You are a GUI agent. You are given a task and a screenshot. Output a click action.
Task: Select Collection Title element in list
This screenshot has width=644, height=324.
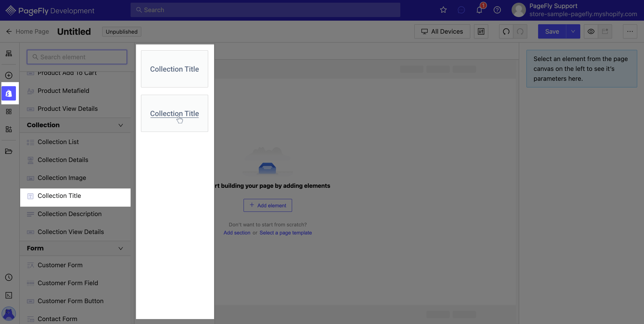[75, 197]
